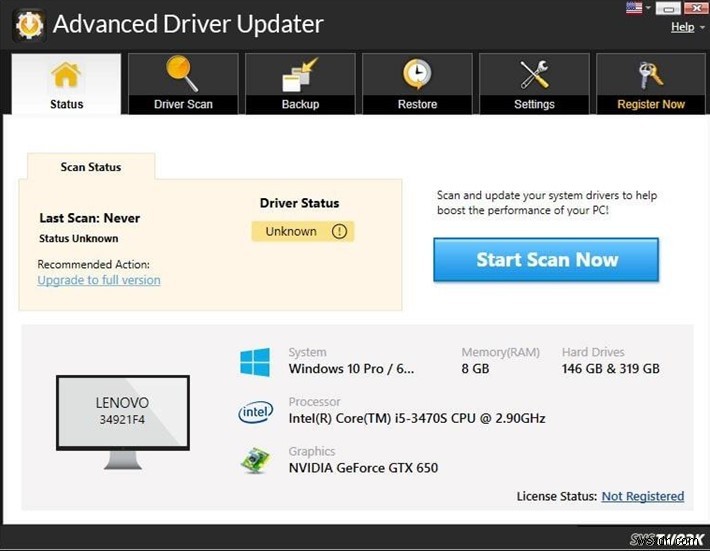Click the Start Scan Now button

tap(546, 260)
